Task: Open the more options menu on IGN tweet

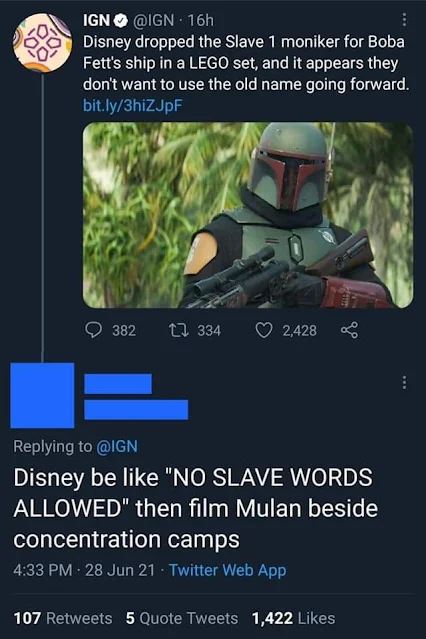Action: [404, 19]
